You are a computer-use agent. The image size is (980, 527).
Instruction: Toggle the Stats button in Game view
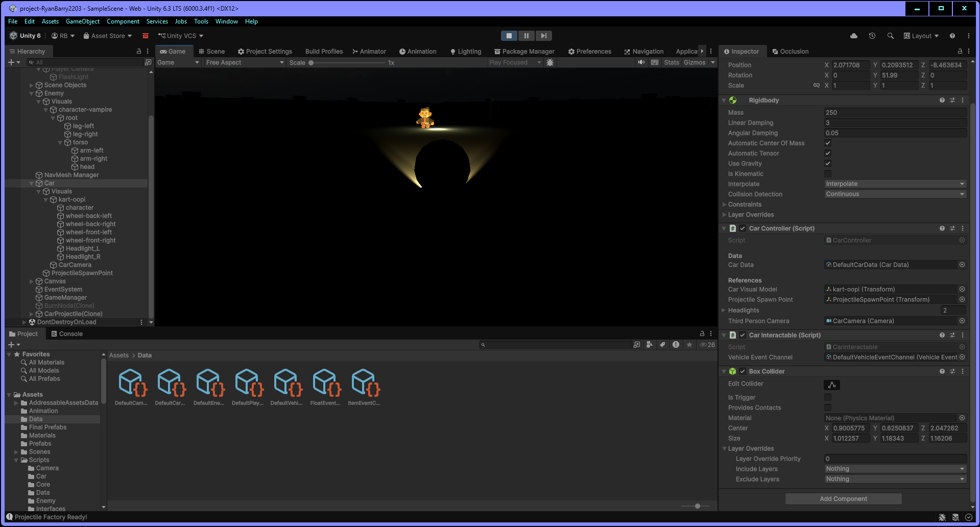coord(671,62)
